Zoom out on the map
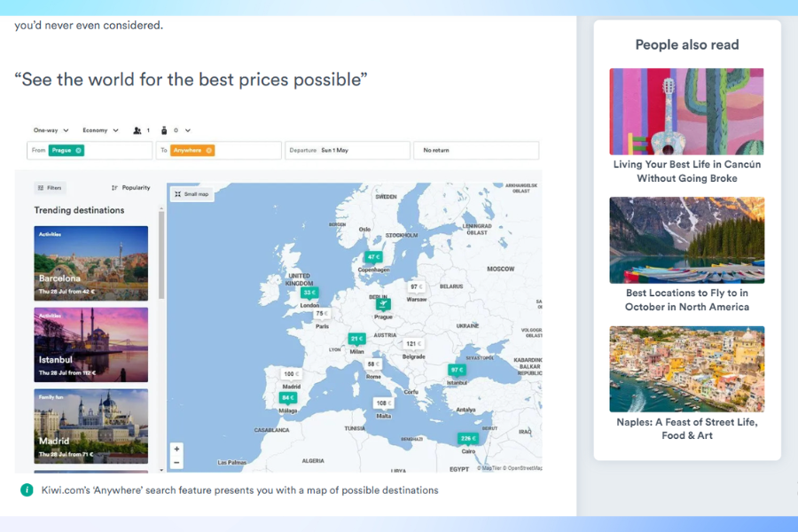This screenshot has width=798, height=532. click(176, 463)
